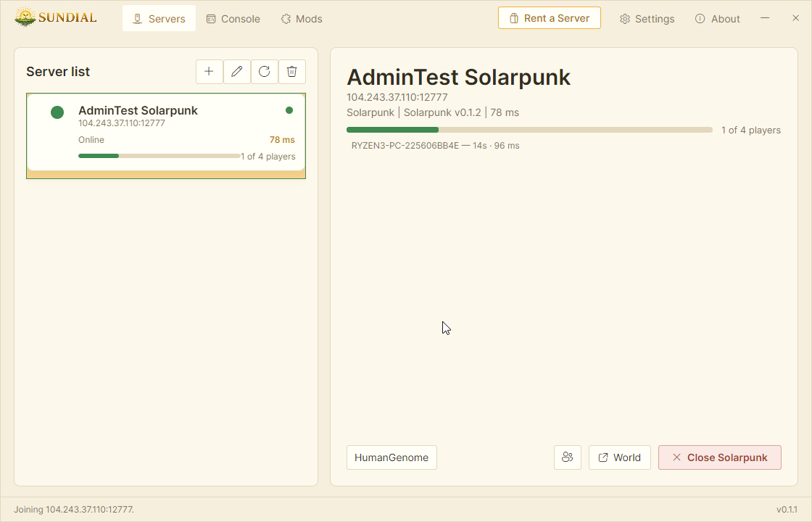This screenshot has width=812, height=522.
Task: Minimize the Sundial window
Action: [765, 18]
